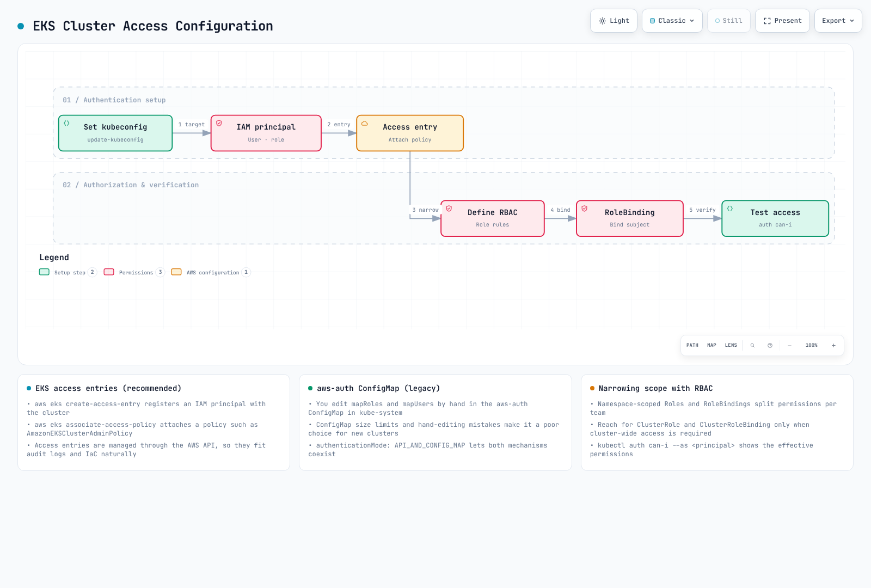871x588 pixels.
Task: Select the IAM principal node label
Action: (x=266, y=127)
